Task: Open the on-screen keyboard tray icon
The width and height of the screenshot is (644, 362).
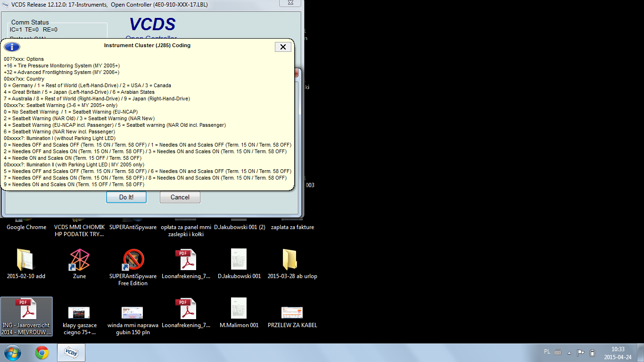Action: coord(558,352)
